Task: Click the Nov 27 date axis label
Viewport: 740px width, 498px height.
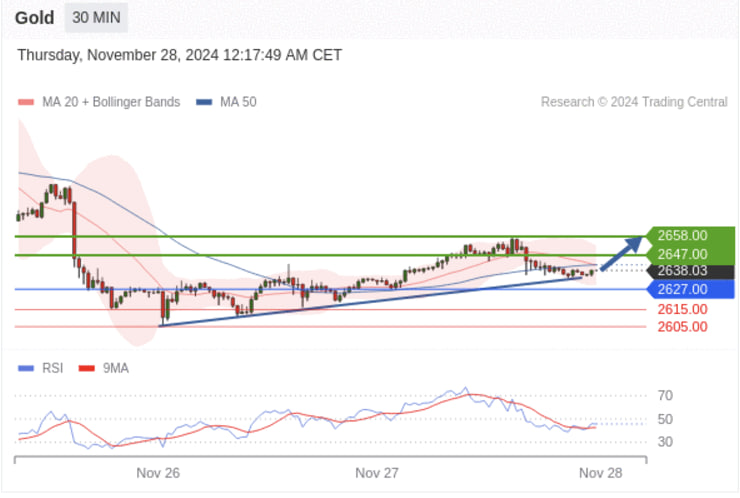Action: click(377, 473)
